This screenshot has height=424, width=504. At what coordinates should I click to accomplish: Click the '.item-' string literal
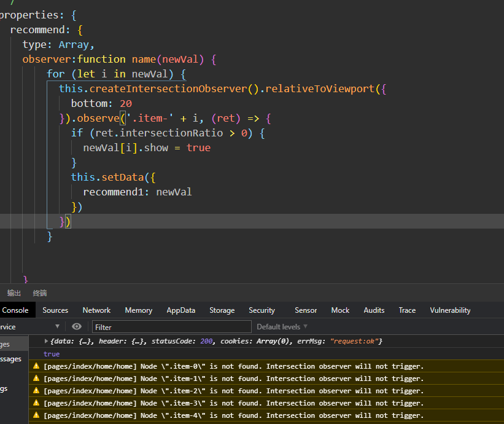point(149,118)
